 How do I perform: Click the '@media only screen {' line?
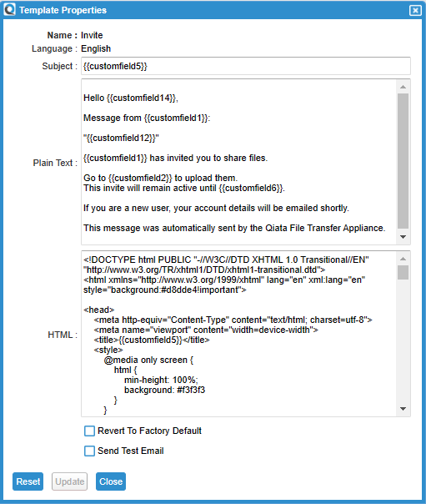148,360
